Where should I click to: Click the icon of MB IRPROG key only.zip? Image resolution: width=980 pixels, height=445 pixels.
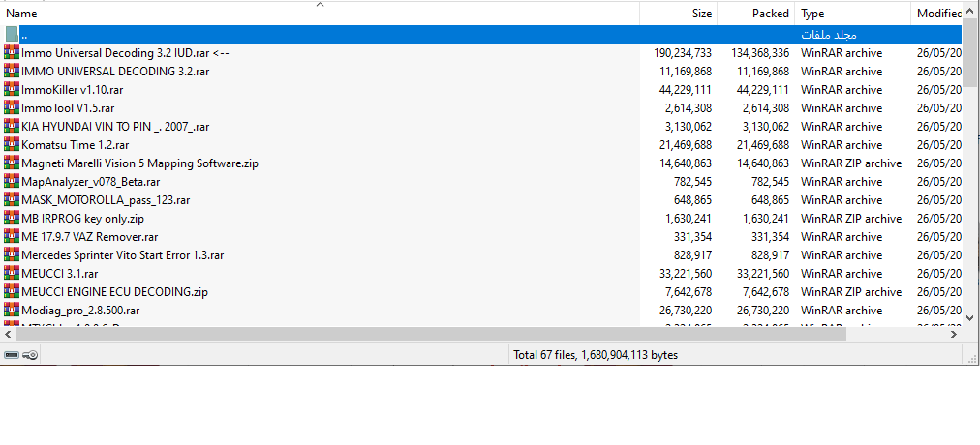click(12, 219)
